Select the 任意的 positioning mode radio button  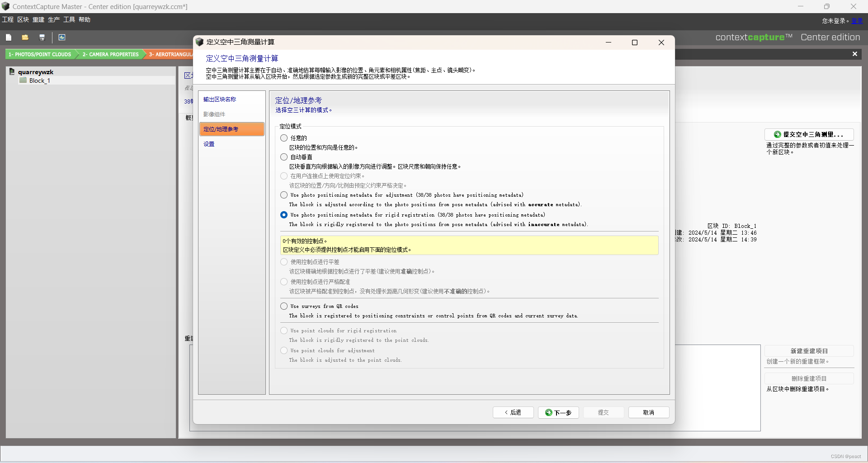284,138
